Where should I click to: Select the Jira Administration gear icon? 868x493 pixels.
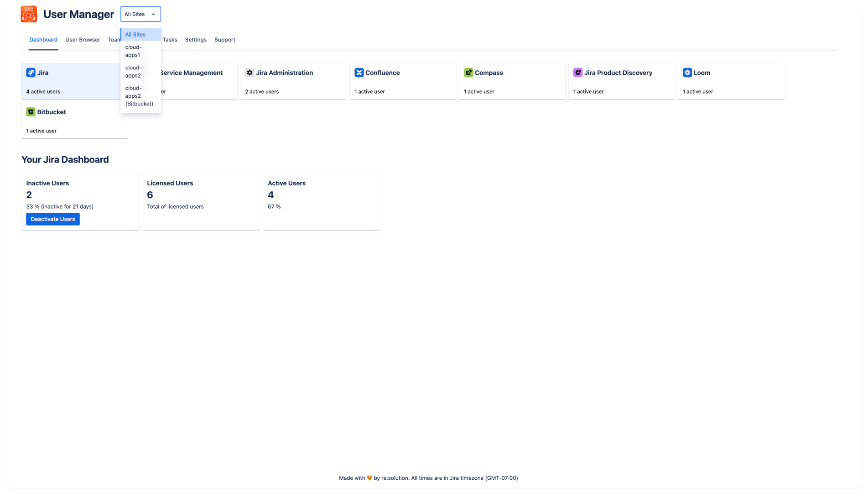point(249,72)
